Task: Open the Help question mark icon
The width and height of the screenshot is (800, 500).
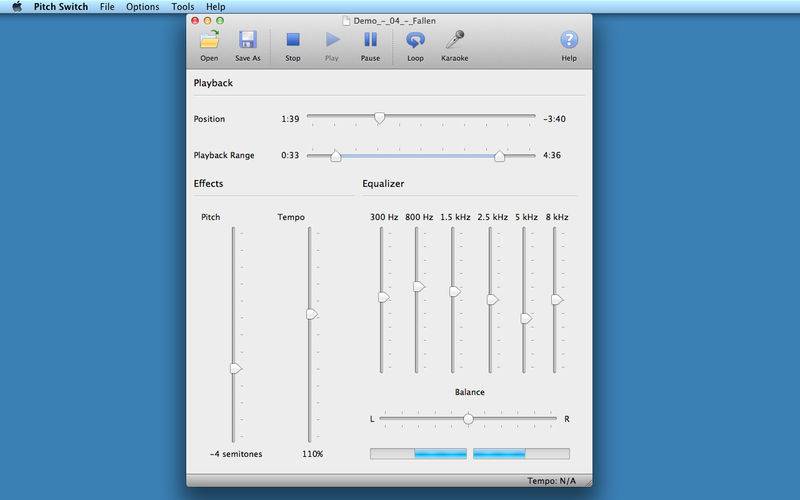Action: pos(569,40)
